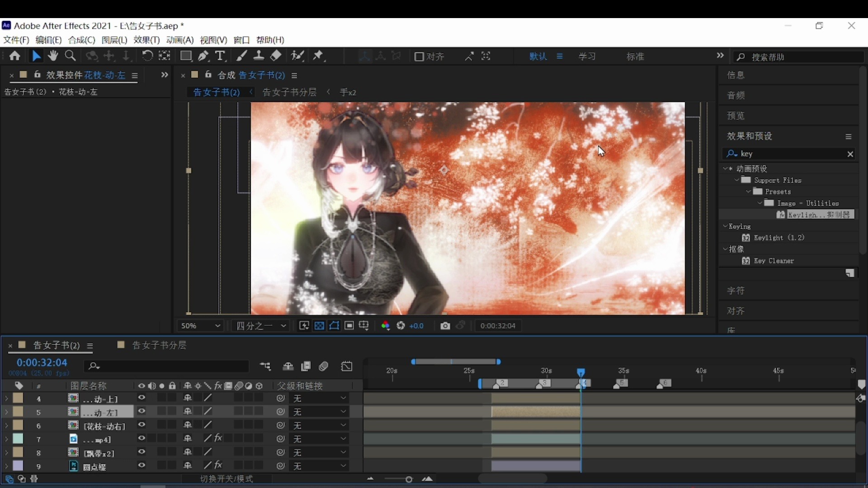This screenshot has height=488, width=868.
Task: Click the 搜索帮助 search field
Action: click(798, 57)
